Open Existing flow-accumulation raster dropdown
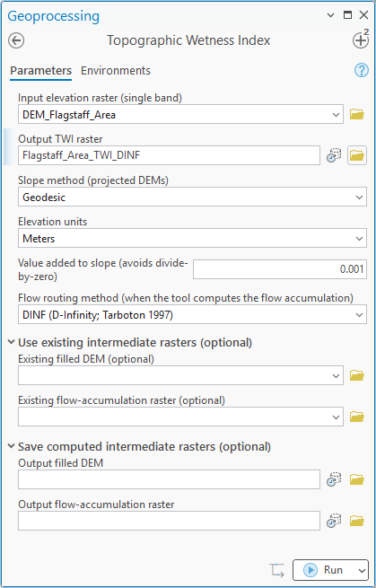The height and width of the screenshot is (588, 376). pyautogui.click(x=336, y=417)
